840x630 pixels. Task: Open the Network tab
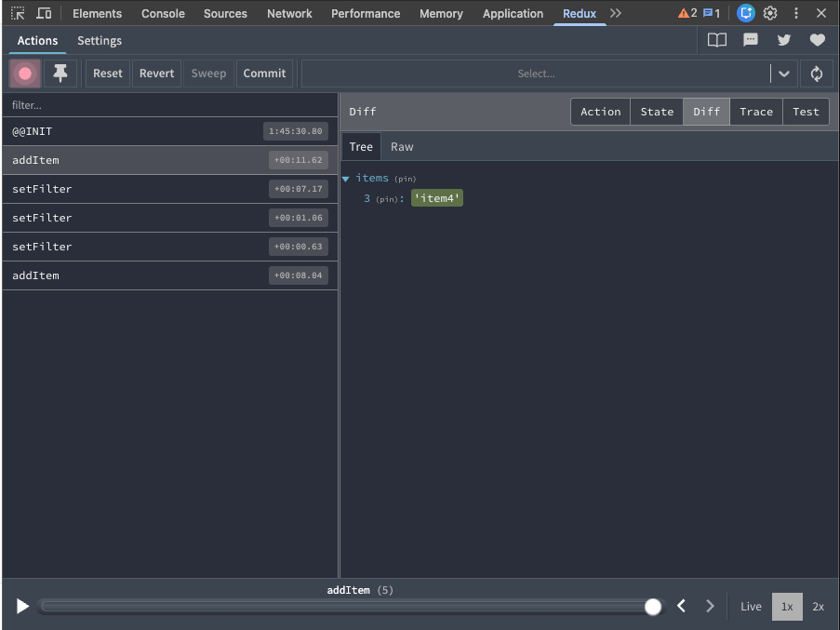(x=289, y=13)
